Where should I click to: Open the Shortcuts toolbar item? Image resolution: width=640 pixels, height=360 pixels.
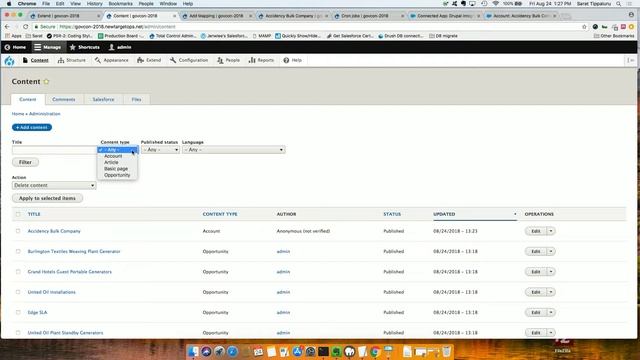(x=84, y=47)
